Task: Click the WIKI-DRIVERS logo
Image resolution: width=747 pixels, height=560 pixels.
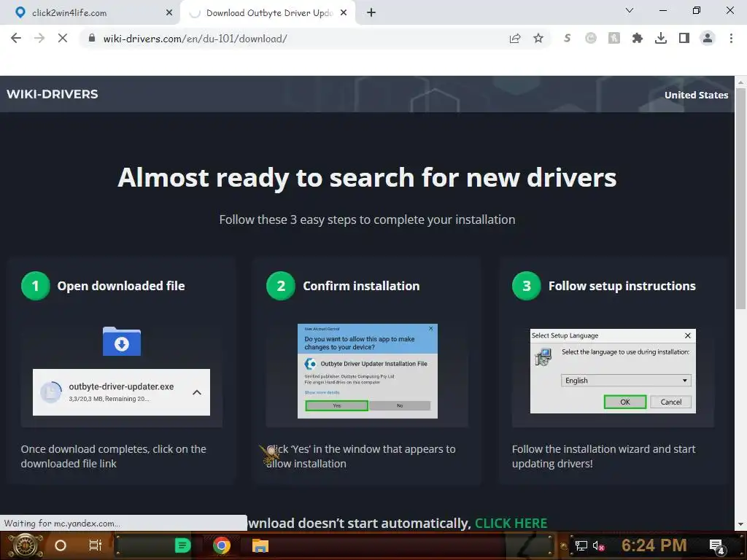Action: point(53,94)
